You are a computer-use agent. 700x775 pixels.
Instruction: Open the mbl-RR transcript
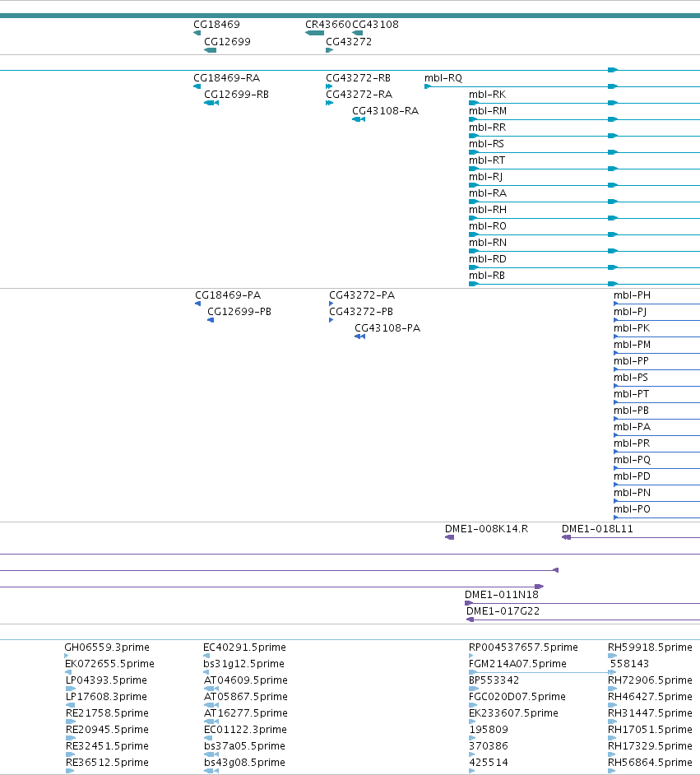(487, 127)
